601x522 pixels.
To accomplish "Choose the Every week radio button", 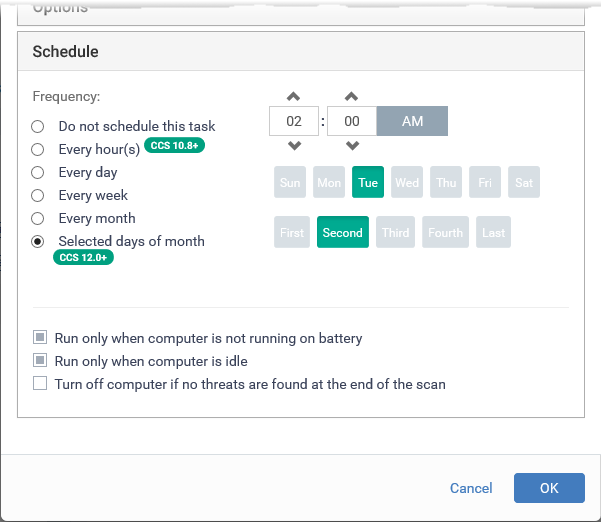I will click(38, 195).
